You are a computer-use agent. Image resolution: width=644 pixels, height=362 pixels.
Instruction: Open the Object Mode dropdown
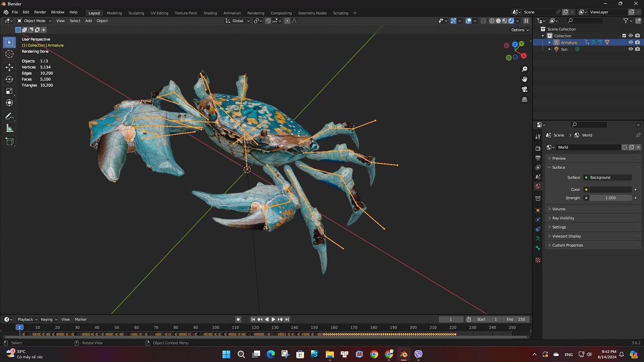34,21
